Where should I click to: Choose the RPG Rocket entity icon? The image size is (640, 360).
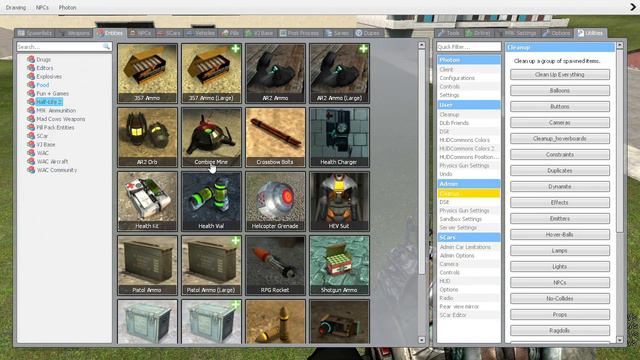tap(276, 265)
